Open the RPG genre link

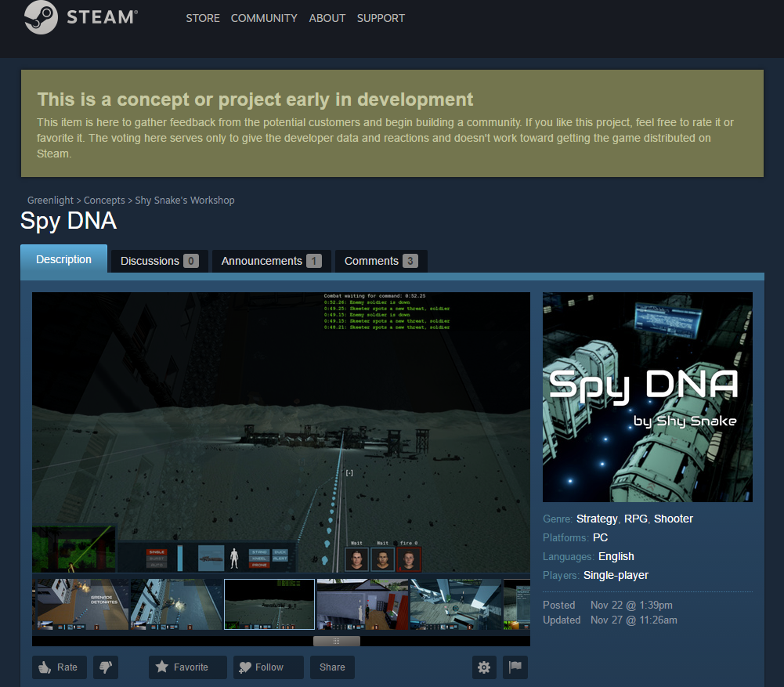pos(635,519)
